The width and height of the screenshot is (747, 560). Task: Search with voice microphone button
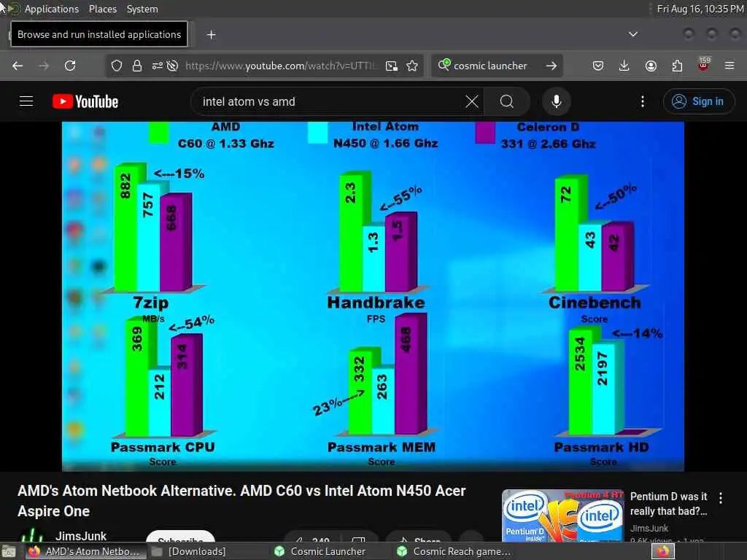557,101
